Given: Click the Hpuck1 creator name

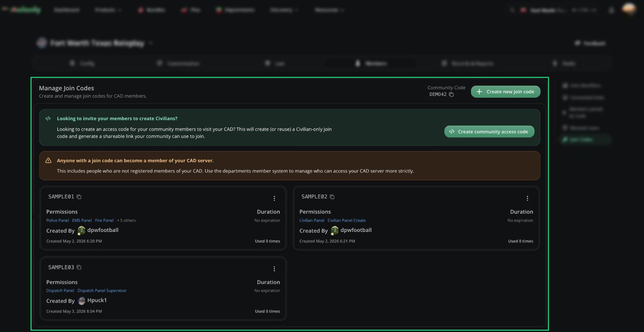Looking at the screenshot, I should pos(97,300).
